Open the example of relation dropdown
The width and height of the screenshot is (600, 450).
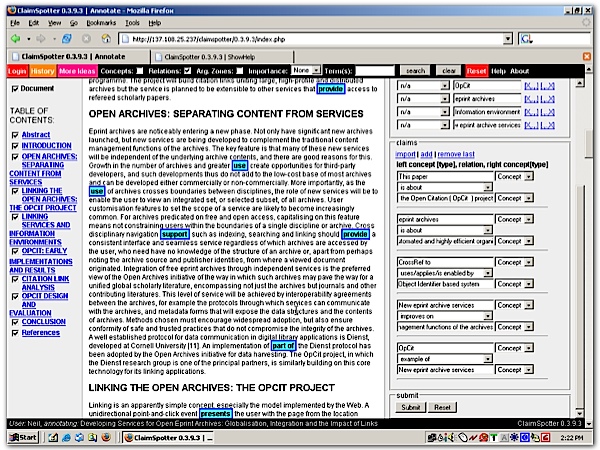(x=445, y=359)
